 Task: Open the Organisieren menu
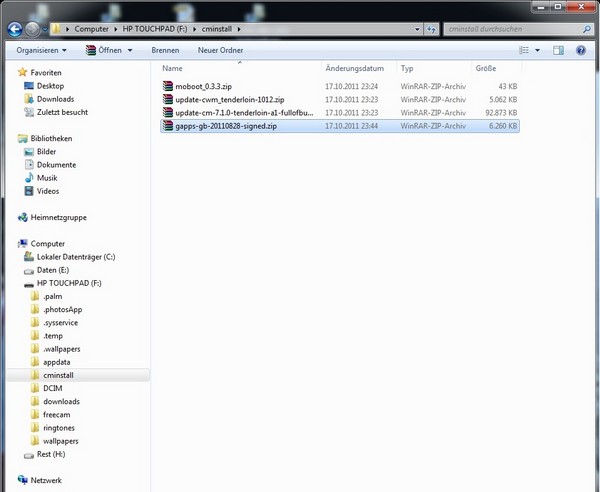click(41, 51)
